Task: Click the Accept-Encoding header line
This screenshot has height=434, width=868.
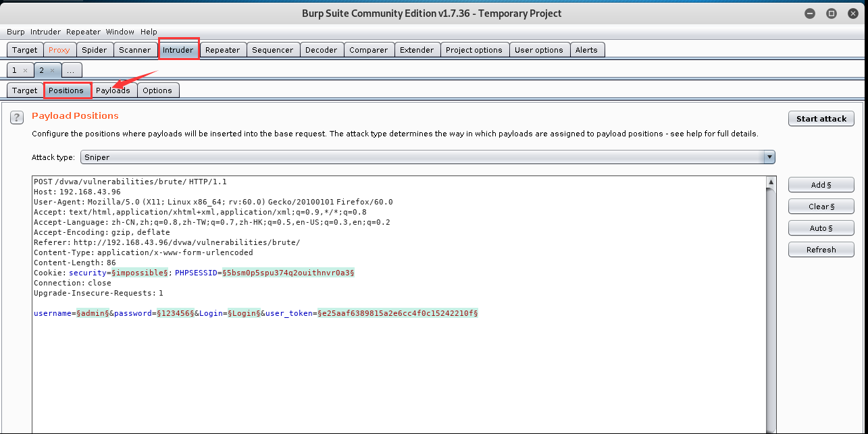Action: pos(102,232)
